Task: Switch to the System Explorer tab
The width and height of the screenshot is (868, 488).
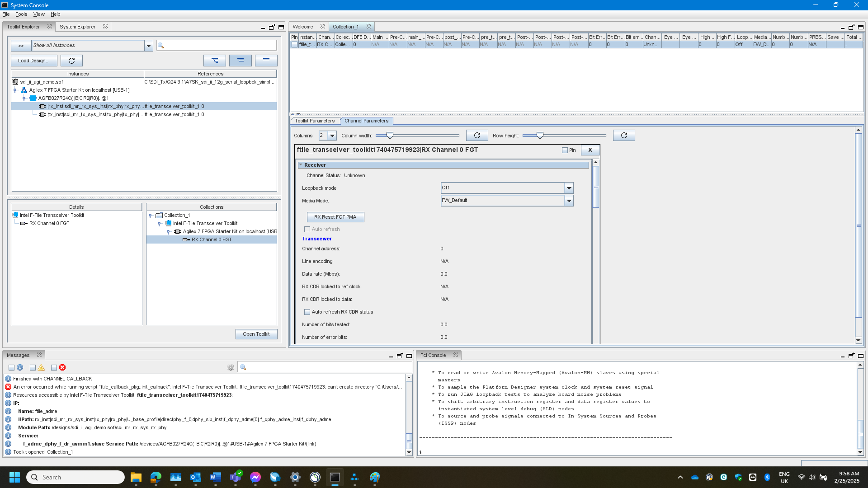Action: 78,27
